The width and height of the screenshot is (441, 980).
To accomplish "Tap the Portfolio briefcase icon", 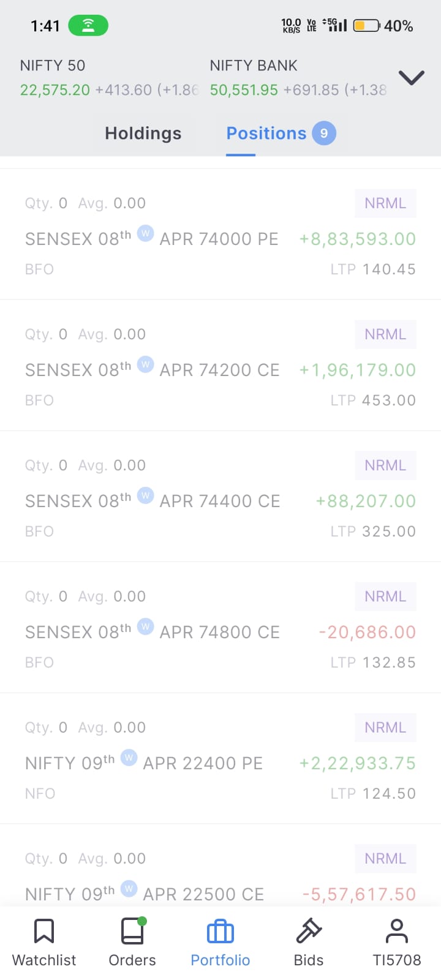I will [x=221, y=932].
